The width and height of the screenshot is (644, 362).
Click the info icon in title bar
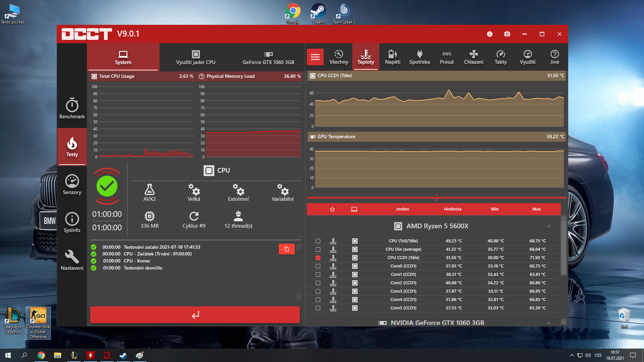pyautogui.click(x=489, y=34)
